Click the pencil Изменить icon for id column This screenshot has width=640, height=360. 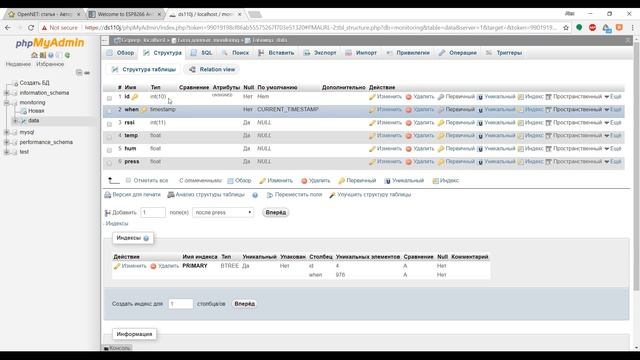pos(372,97)
